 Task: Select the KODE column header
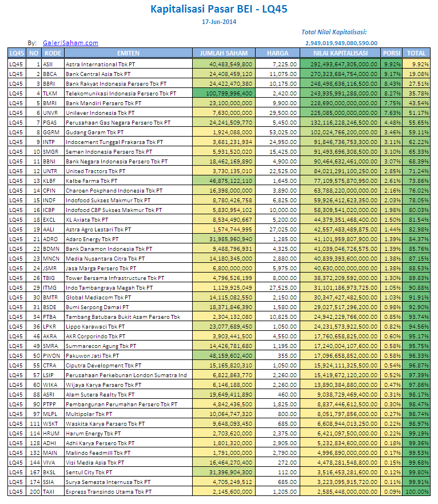point(53,53)
